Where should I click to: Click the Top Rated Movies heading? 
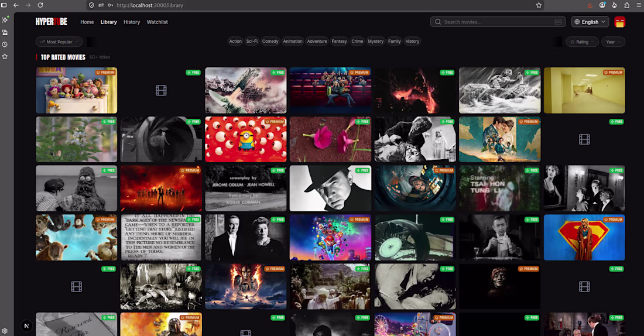click(x=63, y=57)
